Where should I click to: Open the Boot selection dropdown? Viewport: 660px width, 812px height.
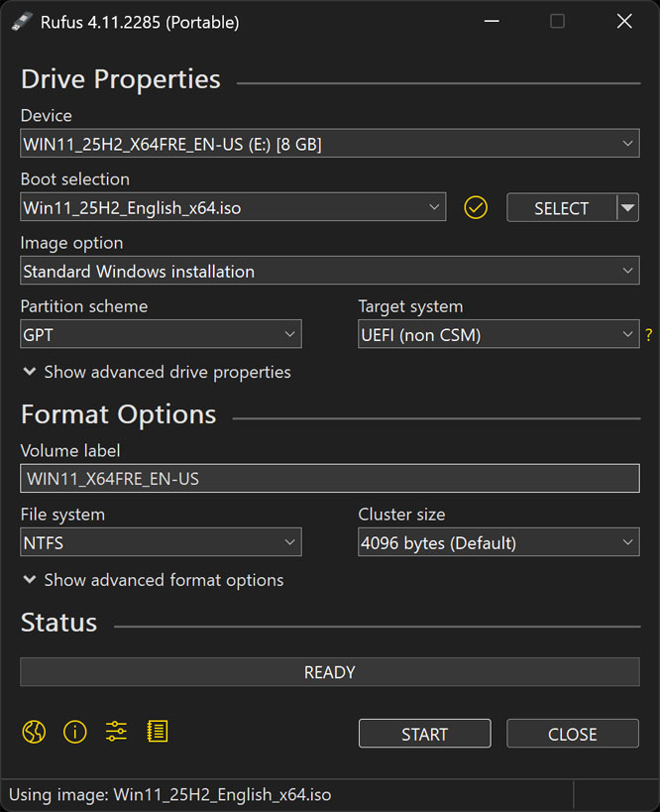tap(233, 208)
